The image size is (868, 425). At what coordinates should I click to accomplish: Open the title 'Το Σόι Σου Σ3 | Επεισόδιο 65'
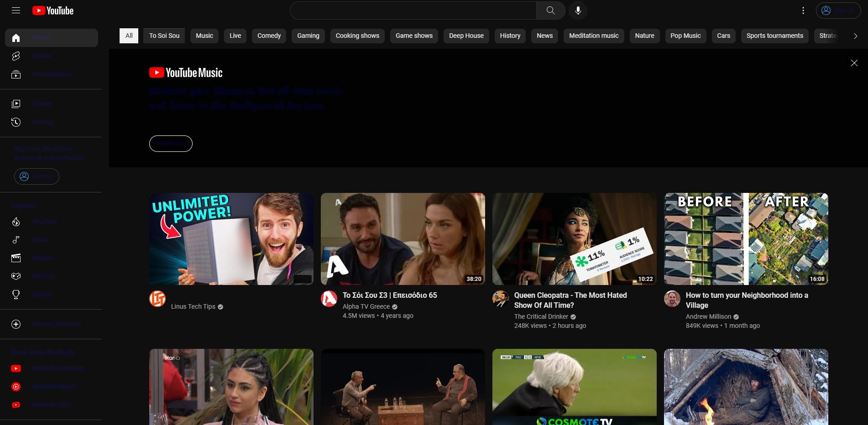click(390, 295)
